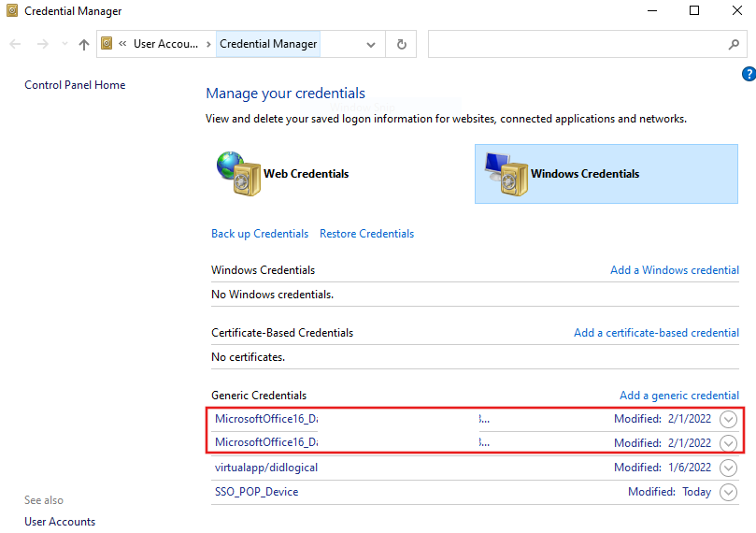Click Modified 1/6/2022 on virtualapp/didlogical row
The image size is (756, 533).
(663, 468)
